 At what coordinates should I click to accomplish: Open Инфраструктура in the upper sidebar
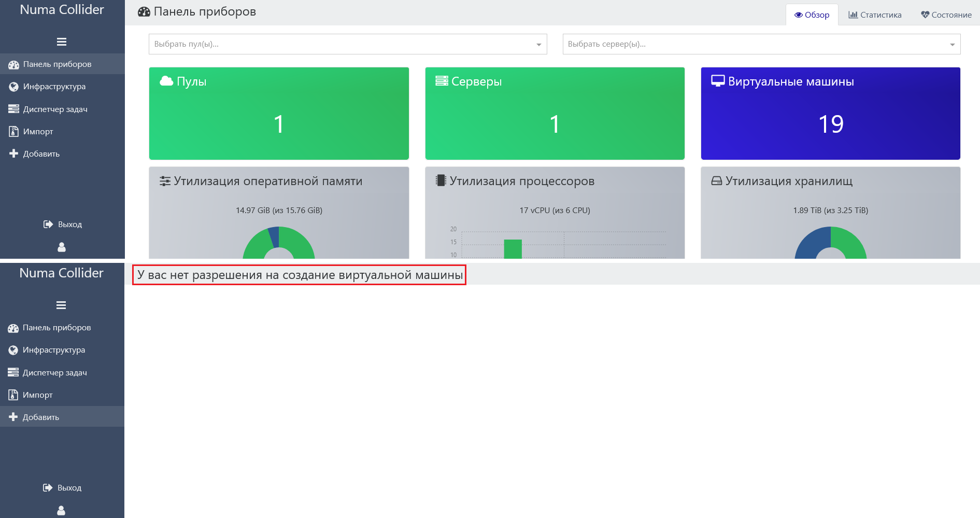pos(62,87)
